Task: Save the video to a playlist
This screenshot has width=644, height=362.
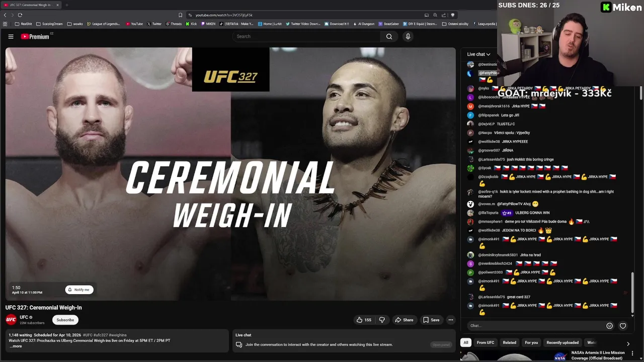Action: 431,320
